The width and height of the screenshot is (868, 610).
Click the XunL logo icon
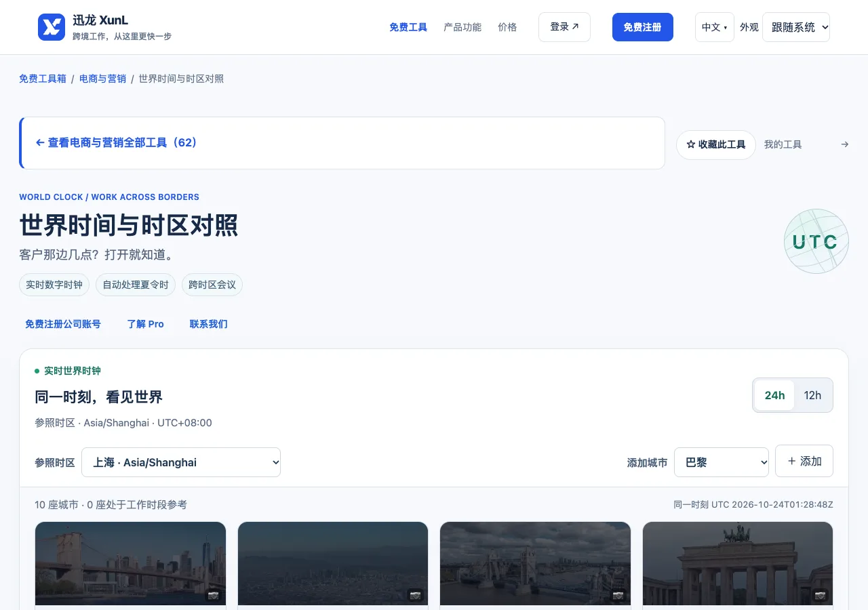tap(52, 27)
